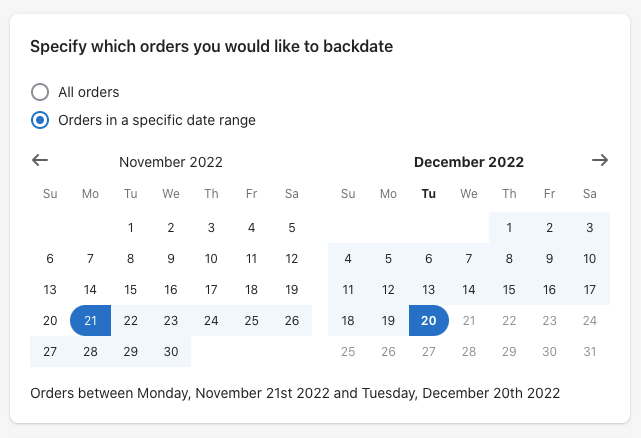Choose November 26 in the calendar
The image size is (641, 438).
(x=292, y=320)
